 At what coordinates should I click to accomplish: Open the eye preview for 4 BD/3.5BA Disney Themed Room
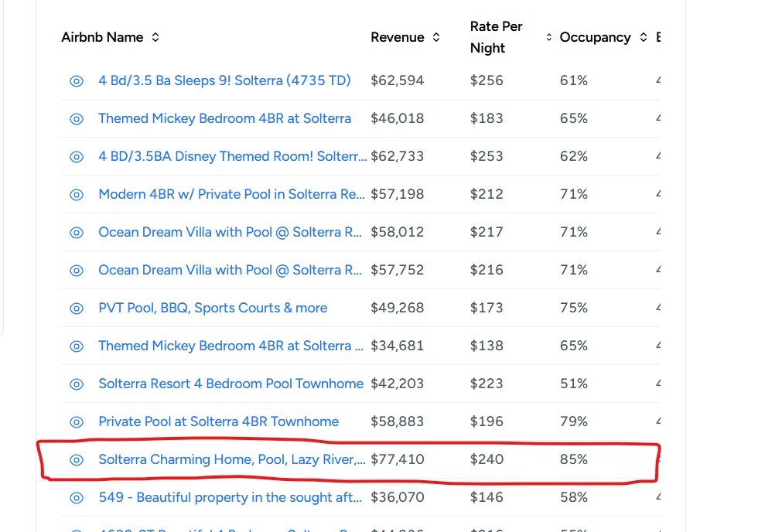point(76,156)
